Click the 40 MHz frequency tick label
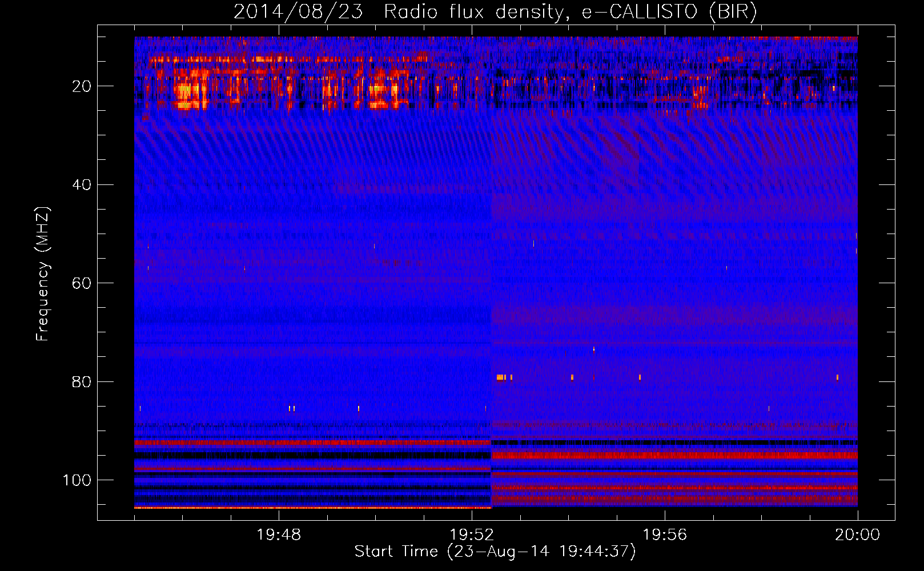Image resolution: width=924 pixels, height=571 pixels. pyautogui.click(x=82, y=185)
